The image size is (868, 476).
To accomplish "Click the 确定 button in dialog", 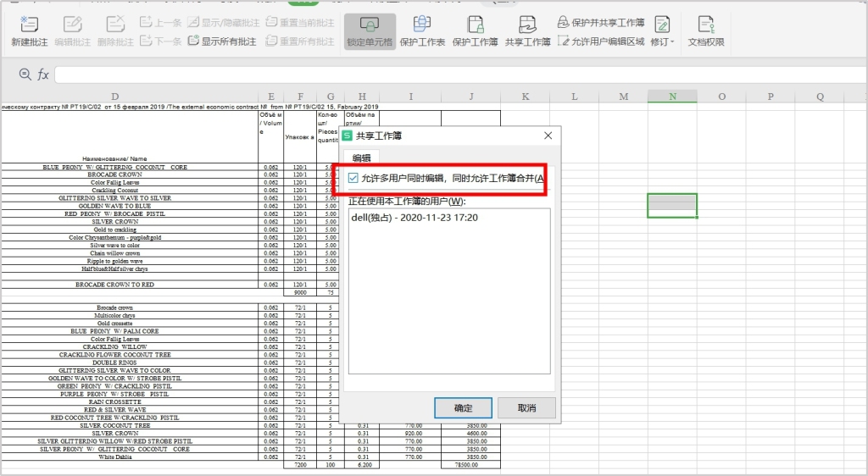I will tap(464, 408).
